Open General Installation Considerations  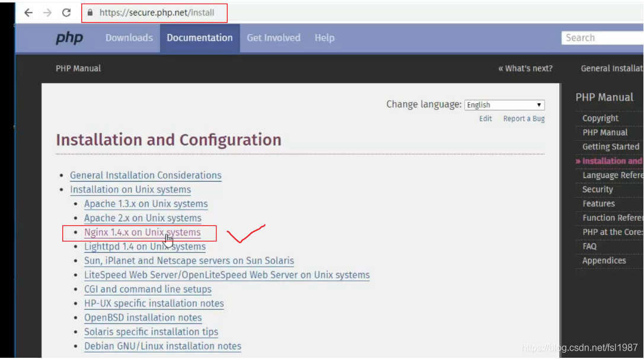[145, 176]
